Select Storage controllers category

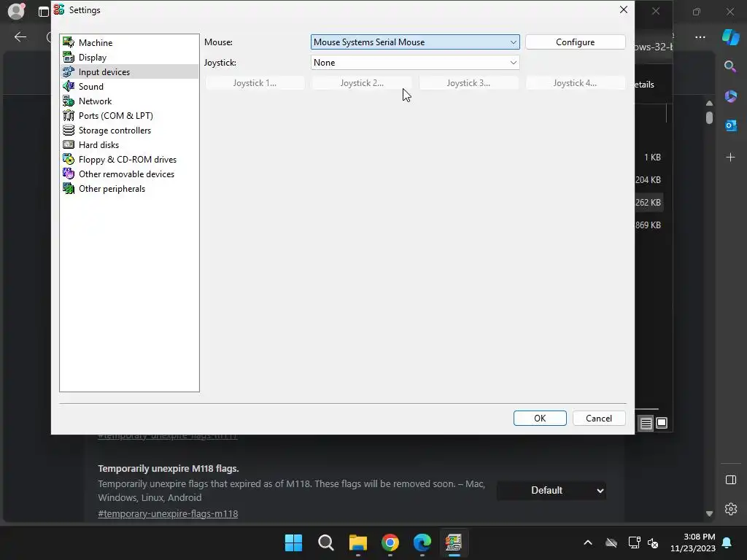click(x=115, y=130)
